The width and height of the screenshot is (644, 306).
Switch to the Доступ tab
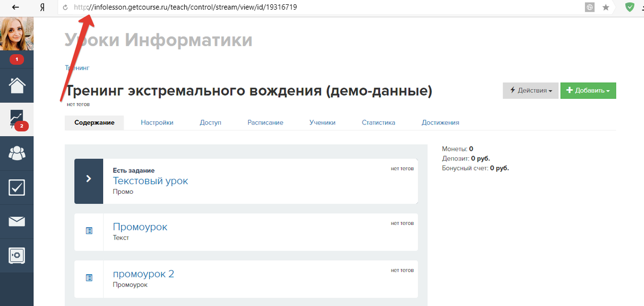211,122
